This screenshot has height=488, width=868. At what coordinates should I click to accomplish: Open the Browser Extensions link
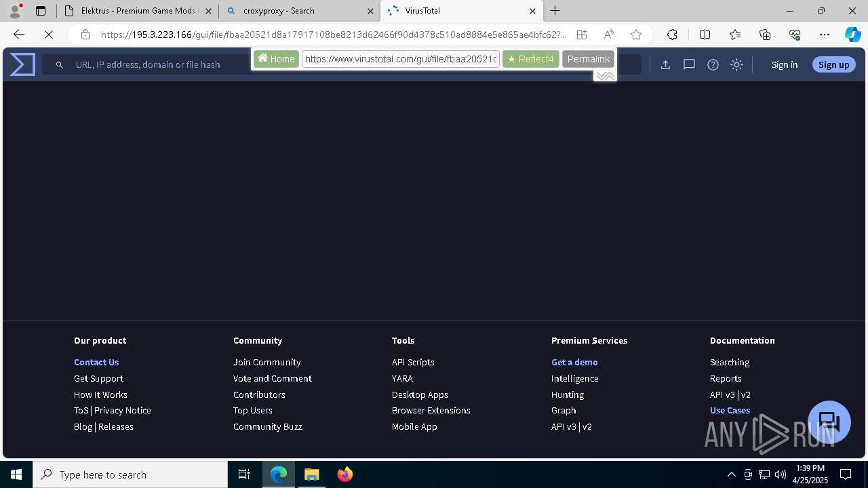click(x=431, y=410)
